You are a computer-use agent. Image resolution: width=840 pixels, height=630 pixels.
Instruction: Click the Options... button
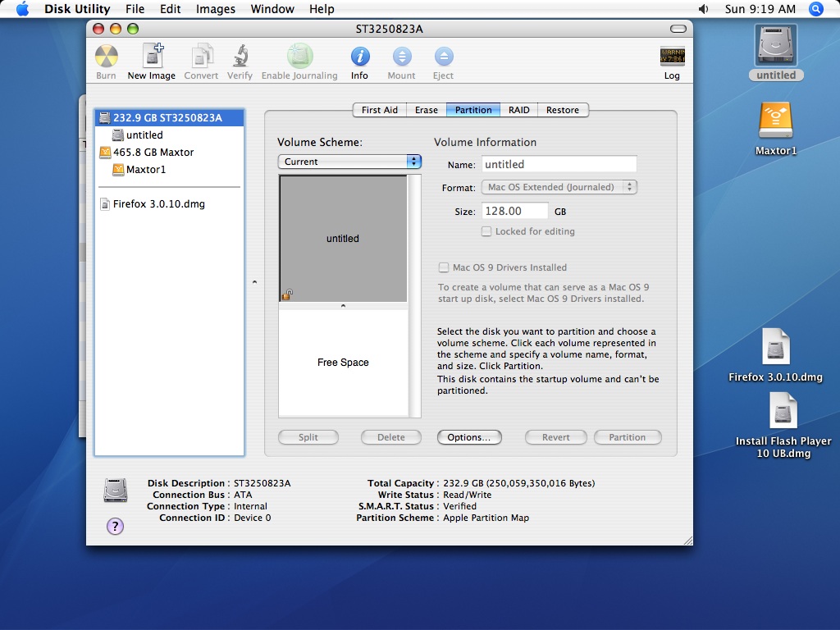click(469, 437)
